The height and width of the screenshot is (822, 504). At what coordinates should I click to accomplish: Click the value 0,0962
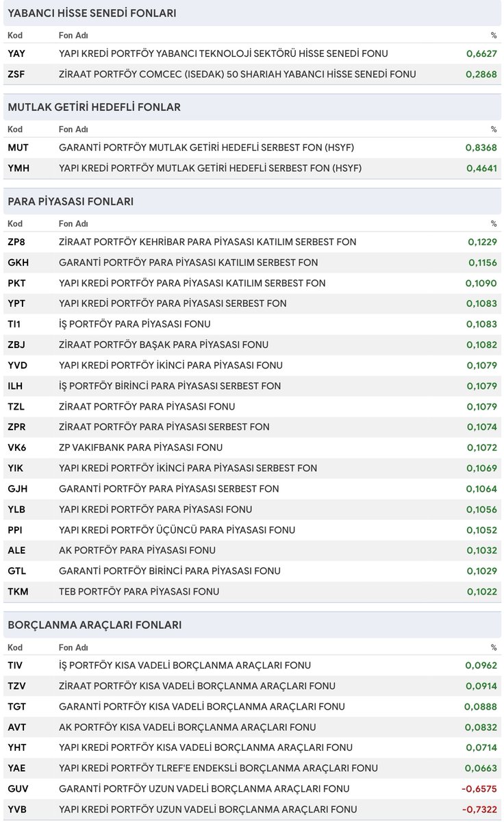481,665
